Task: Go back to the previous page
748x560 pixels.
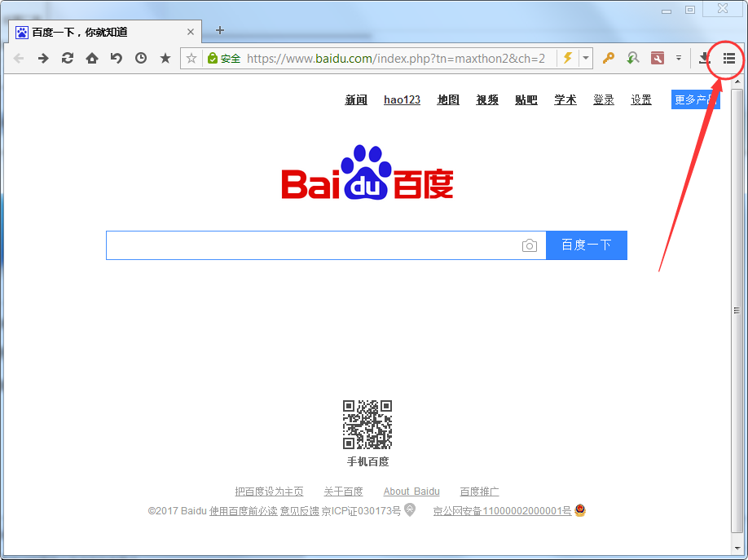Action: [x=19, y=59]
